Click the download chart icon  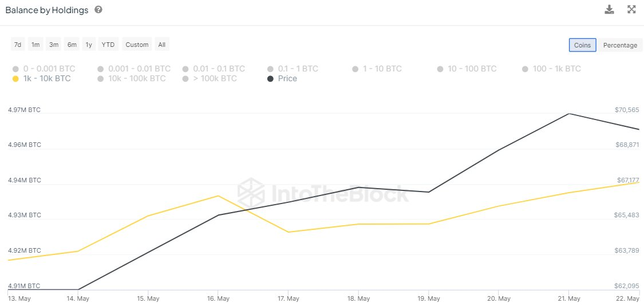pos(609,10)
